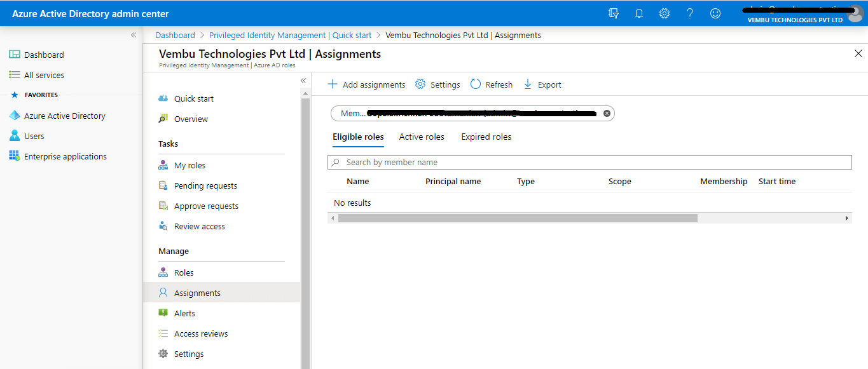
Task: Switch to Eligible roles tab
Action: pyautogui.click(x=358, y=137)
